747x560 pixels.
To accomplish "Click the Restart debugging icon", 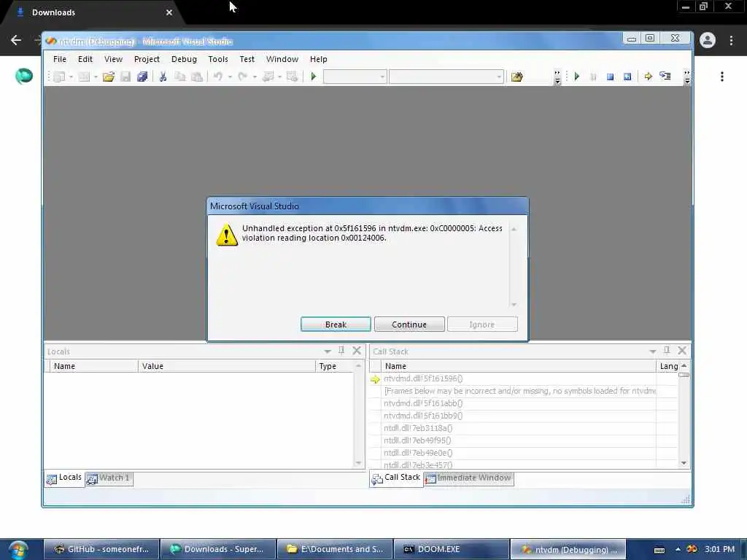I will pyautogui.click(x=627, y=77).
